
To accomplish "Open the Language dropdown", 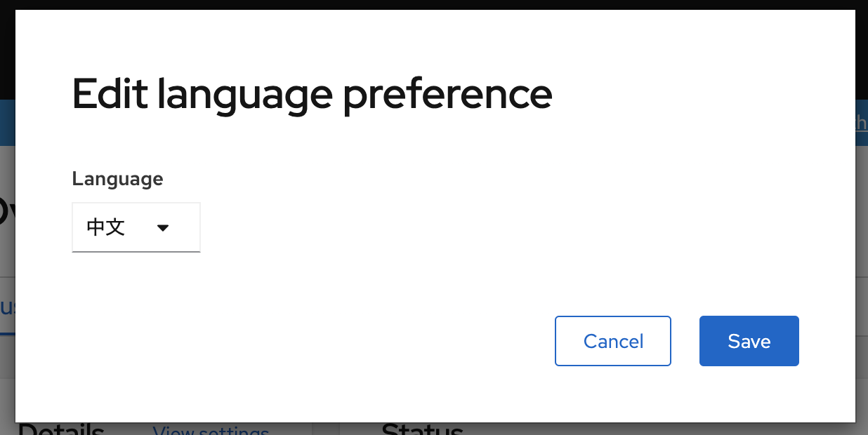I will click(136, 227).
